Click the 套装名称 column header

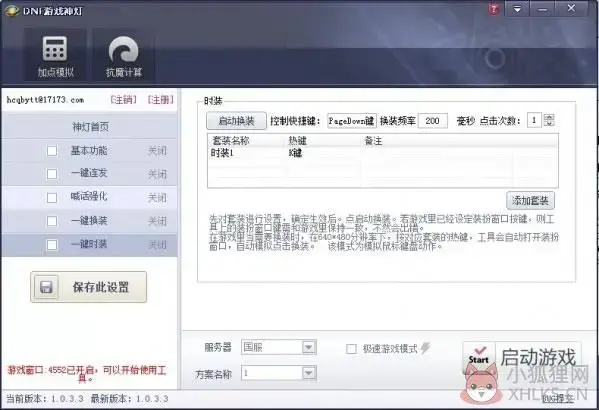231,141
